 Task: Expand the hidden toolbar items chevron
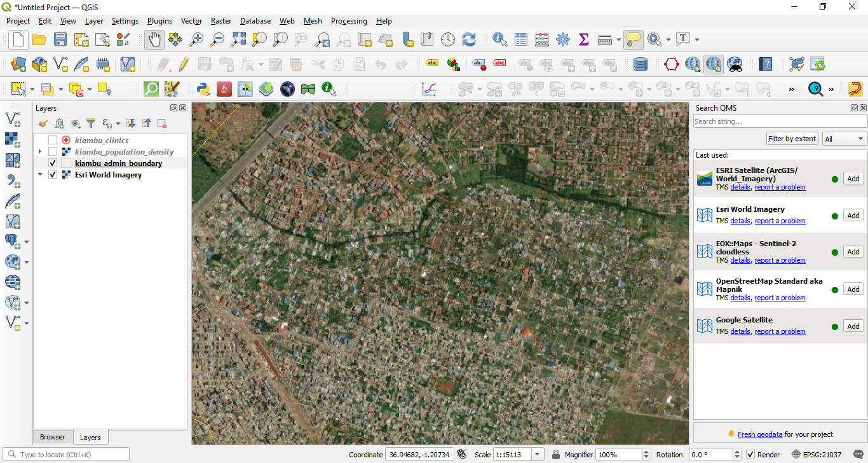pyautogui.click(x=792, y=89)
